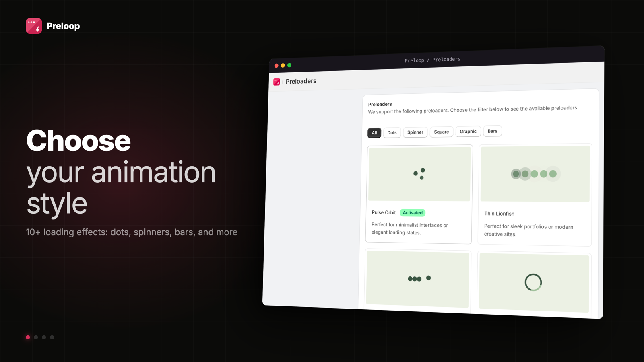
Task: Click the Preloop logo icon at top left
Action: click(x=34, y=26)
